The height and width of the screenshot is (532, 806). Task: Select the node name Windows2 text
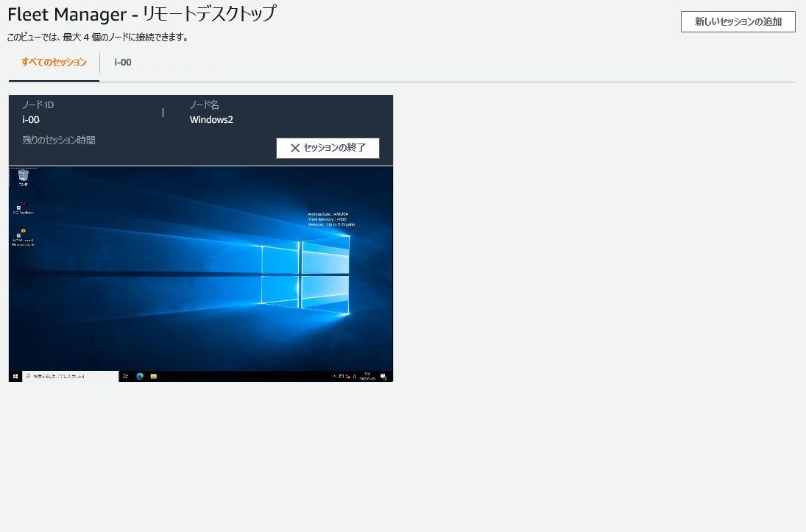(211, 120)
